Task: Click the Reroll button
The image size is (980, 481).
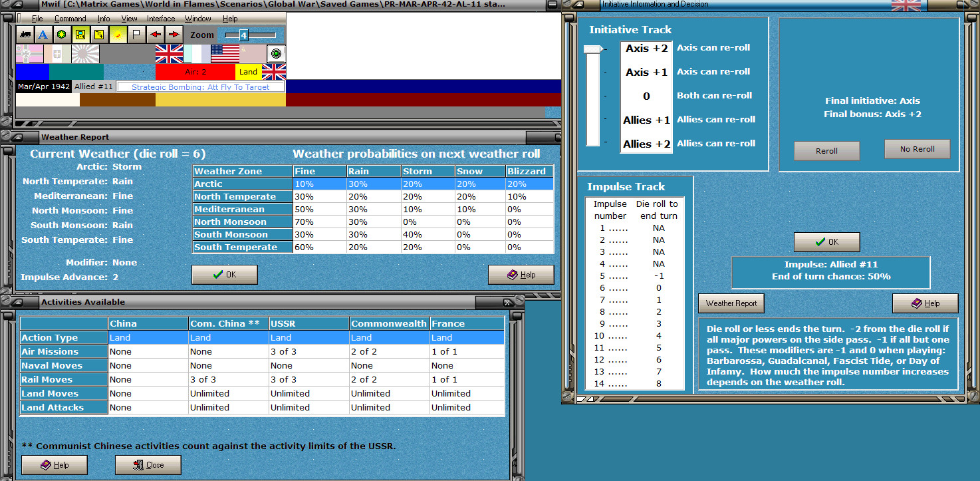Action: pos(826,151)
